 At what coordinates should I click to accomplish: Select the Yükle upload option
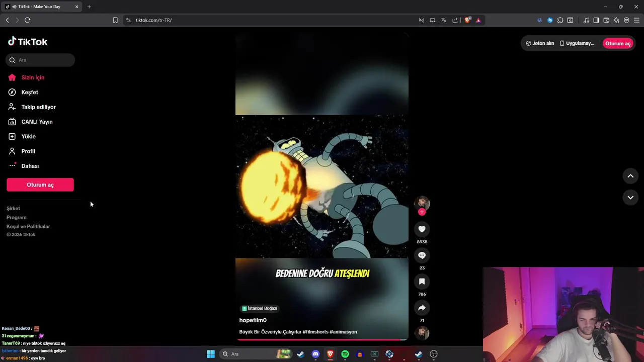tap(22, 136)
